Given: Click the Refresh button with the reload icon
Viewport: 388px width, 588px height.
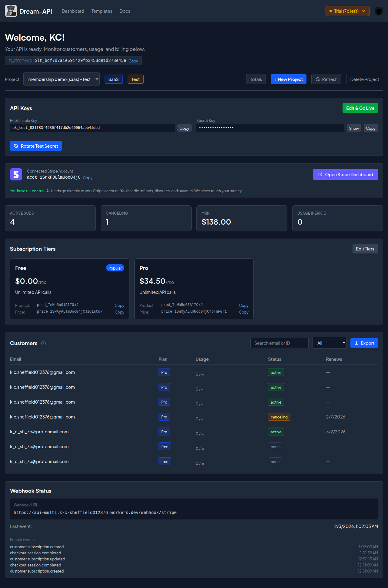Looking at the screenshot, I should click(x=326, y=79).
